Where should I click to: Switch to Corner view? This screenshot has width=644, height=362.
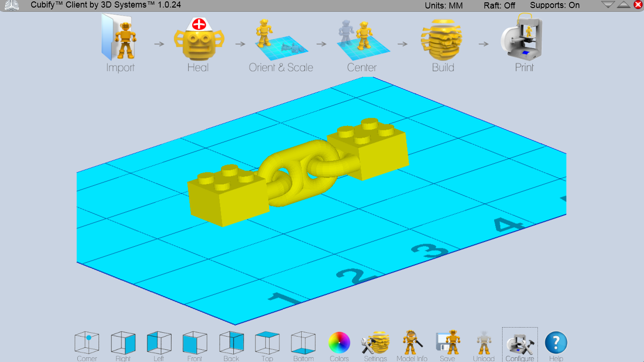point(87,343)
